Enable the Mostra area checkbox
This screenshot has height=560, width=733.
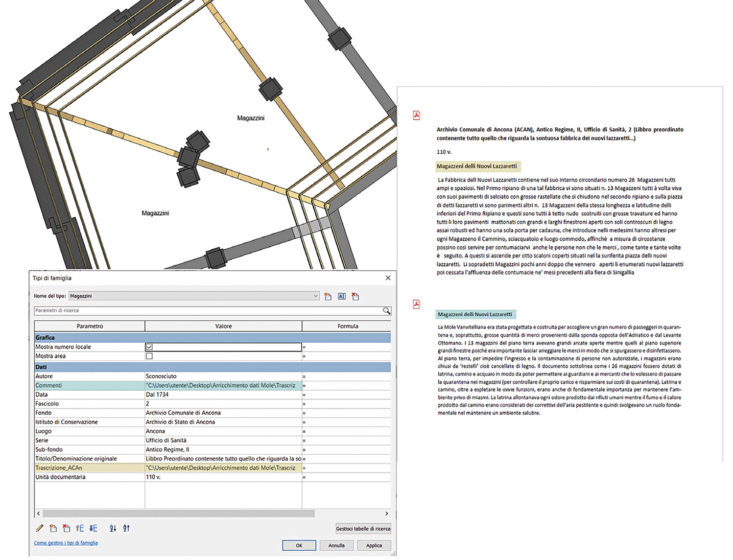pyautogui.click(x=149, y=356)
